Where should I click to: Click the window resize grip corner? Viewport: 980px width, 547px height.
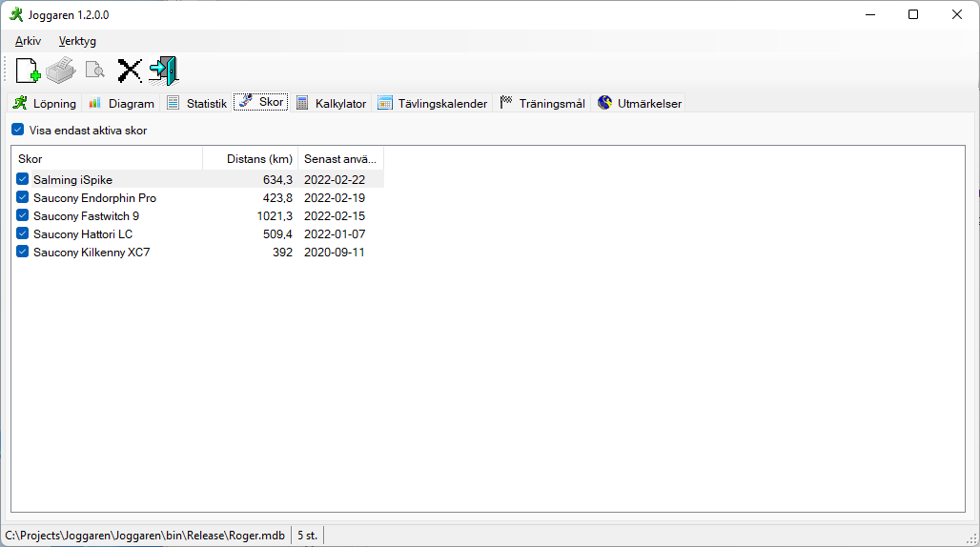(x=971, y=538)
